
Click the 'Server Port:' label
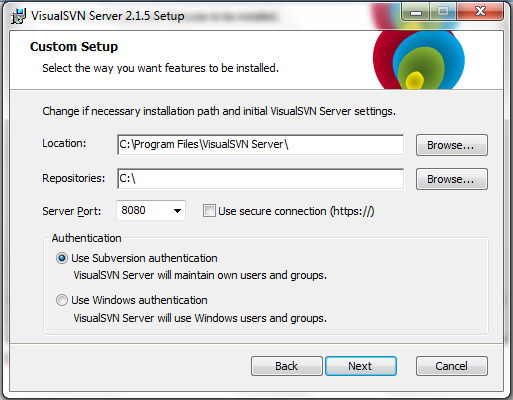[x=71, y=211]
